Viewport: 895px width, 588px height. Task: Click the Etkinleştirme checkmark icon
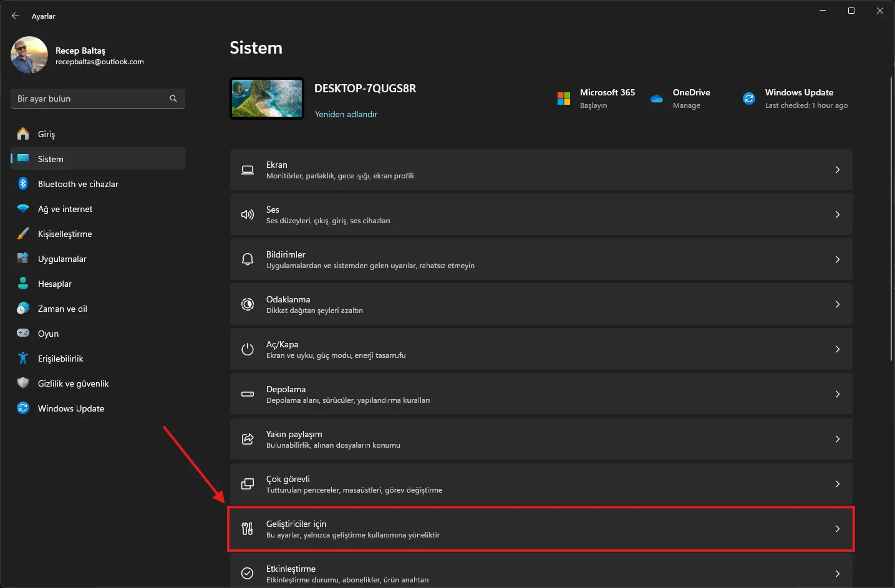click(248, 574)
